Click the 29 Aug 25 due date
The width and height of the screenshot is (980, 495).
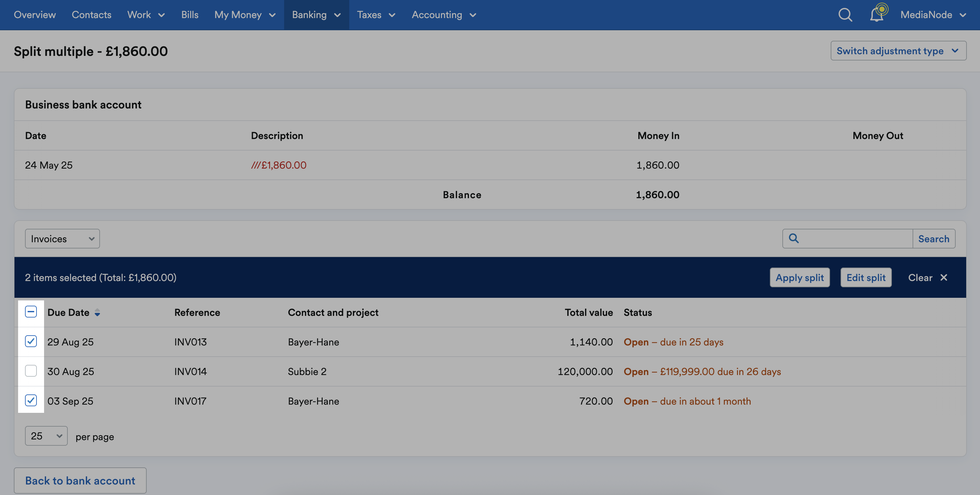(70, 342)
